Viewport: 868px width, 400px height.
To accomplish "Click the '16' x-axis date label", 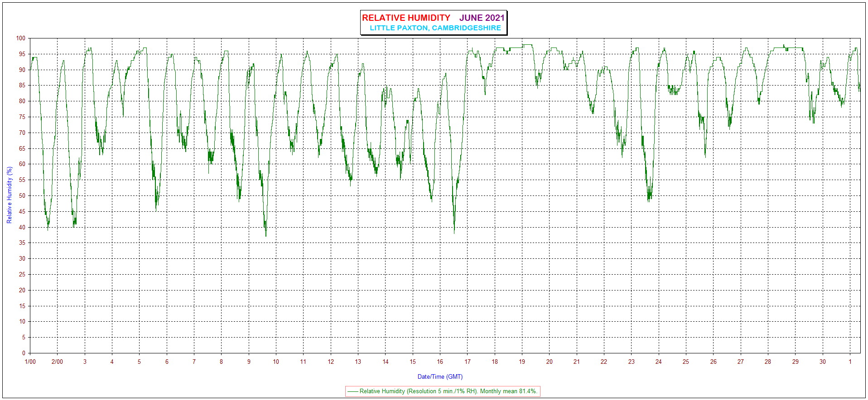I will 440,362.
